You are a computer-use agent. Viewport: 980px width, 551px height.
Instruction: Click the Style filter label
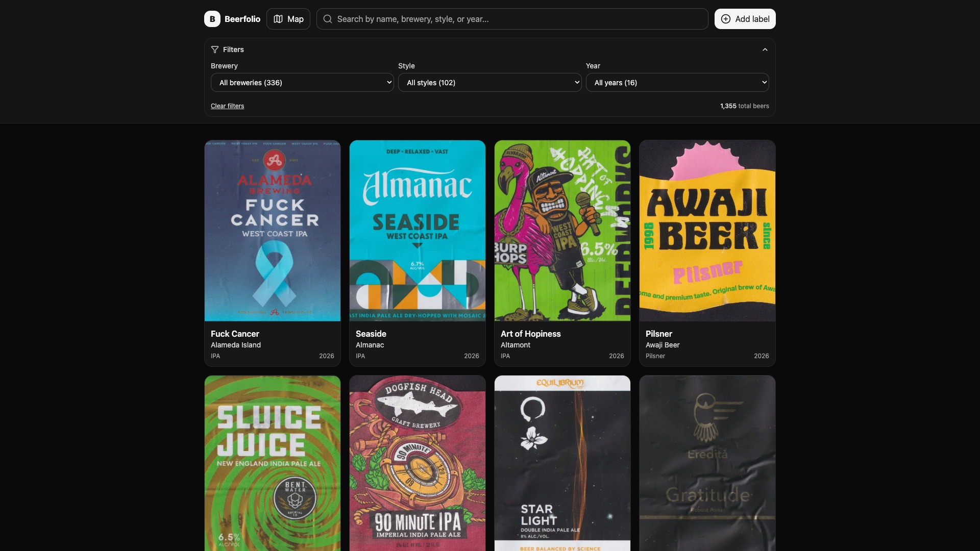pos(406,66)
